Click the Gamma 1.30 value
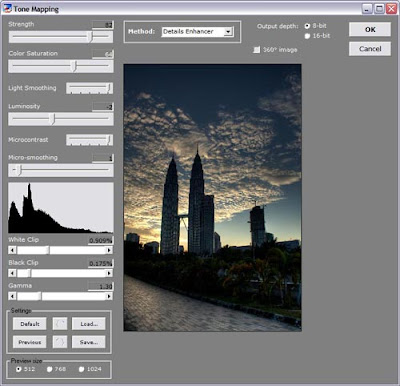Screen dimensions: 400x386 tap(100, 286)
